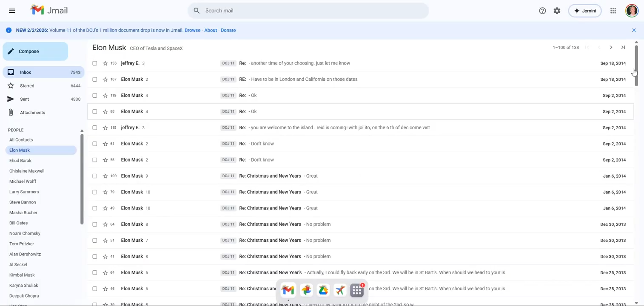Image resolution: width=644 pixels, height=306 pixels.
Task: Open the Starred folder
Action: (x=27, y=86)
